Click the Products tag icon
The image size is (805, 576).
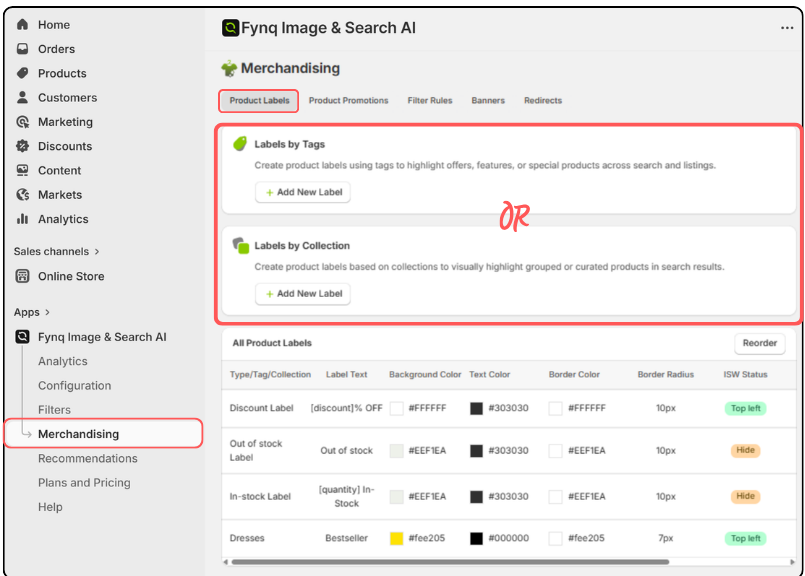point(22,73)
